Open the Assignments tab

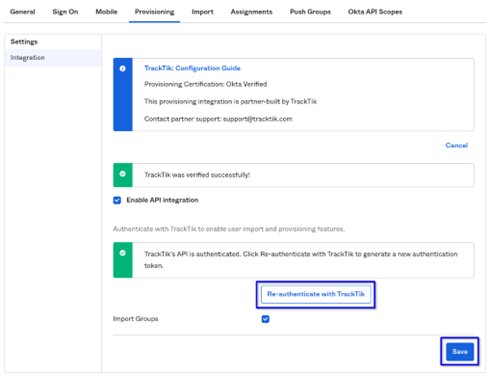[x=251, y=12]
